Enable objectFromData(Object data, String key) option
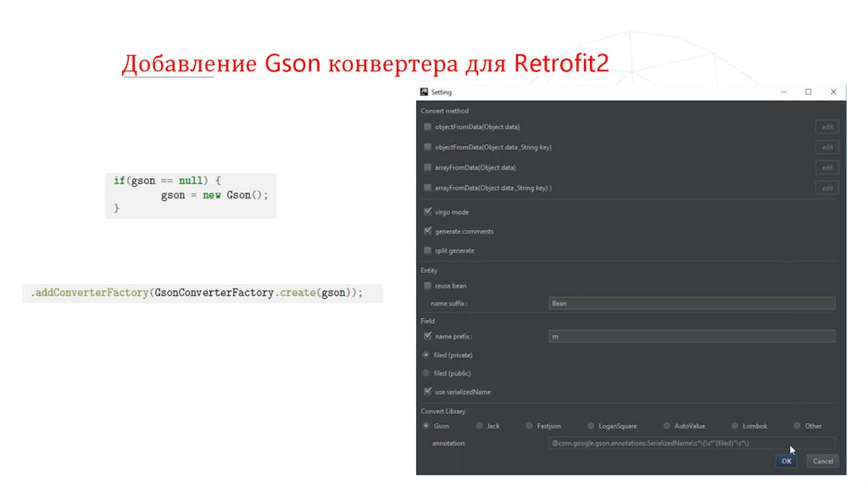868x487 pixels. tap(427, 147)
